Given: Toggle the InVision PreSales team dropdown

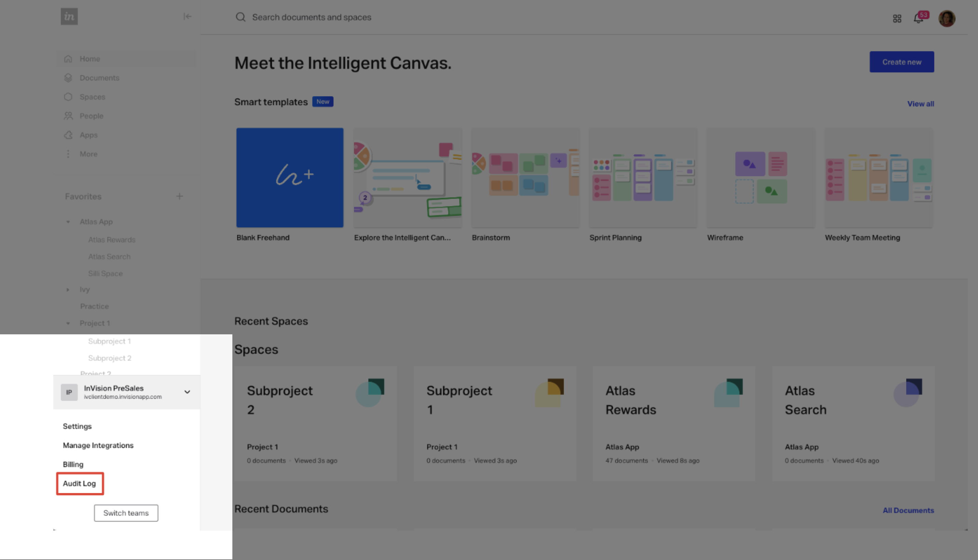Looking at the screenshot, I should pos(187,392).
